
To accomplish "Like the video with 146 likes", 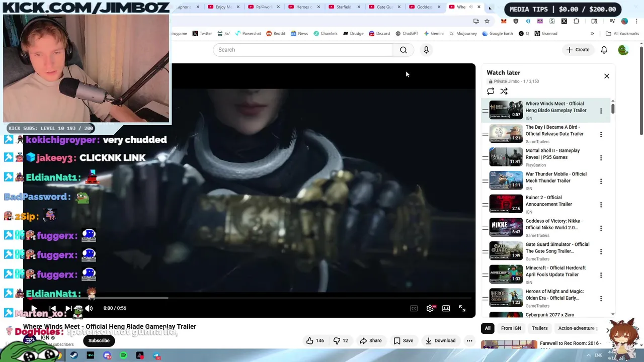I will point(315,340).
